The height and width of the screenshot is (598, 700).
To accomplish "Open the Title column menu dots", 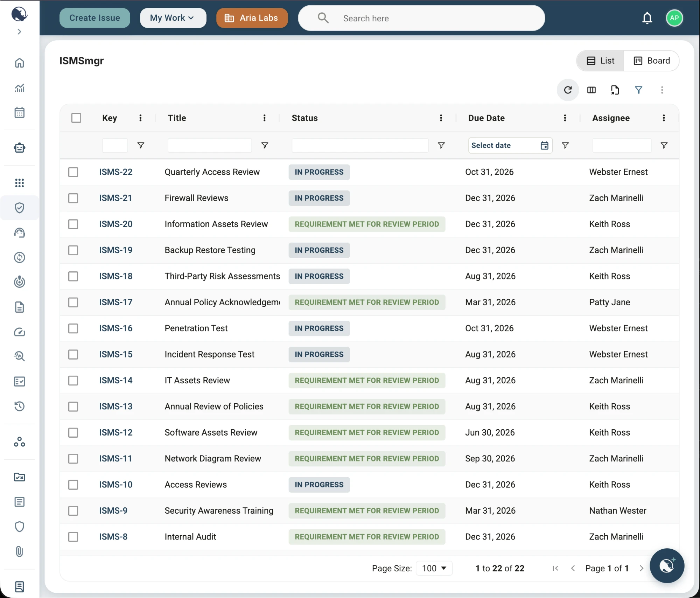I will point(264,118).
